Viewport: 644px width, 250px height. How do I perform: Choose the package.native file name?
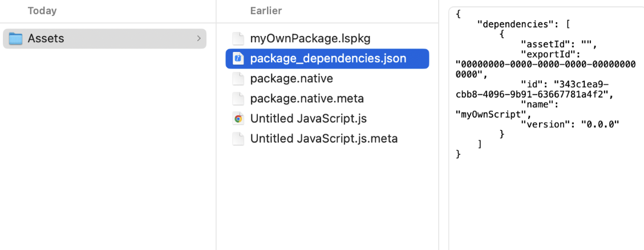pyautogui.click(x=291, y=79)
